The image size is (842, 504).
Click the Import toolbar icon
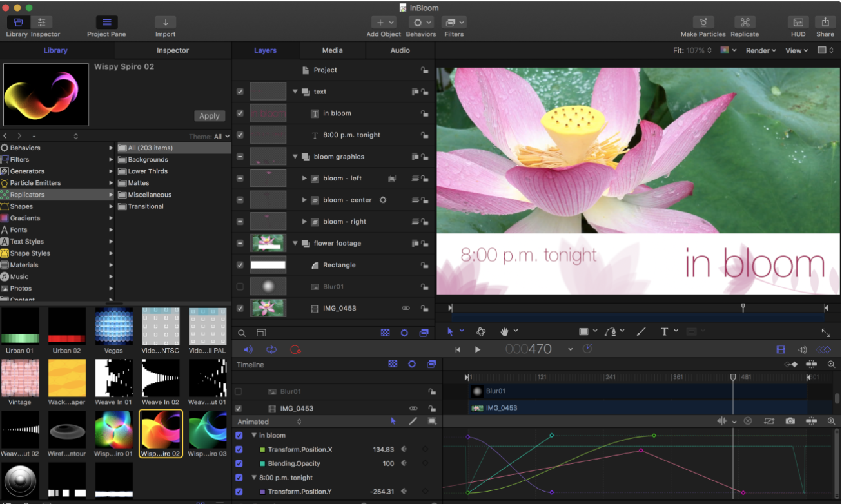point(166,23)
